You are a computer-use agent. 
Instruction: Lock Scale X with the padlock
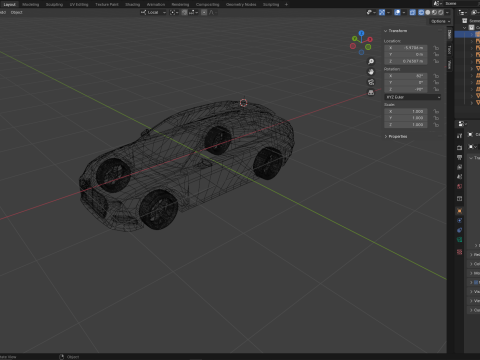436,111
